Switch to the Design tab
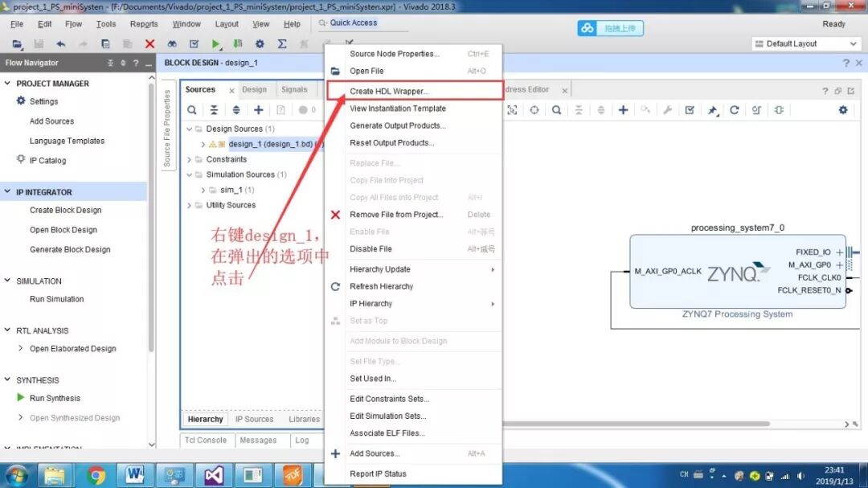 tap(254, 89)
